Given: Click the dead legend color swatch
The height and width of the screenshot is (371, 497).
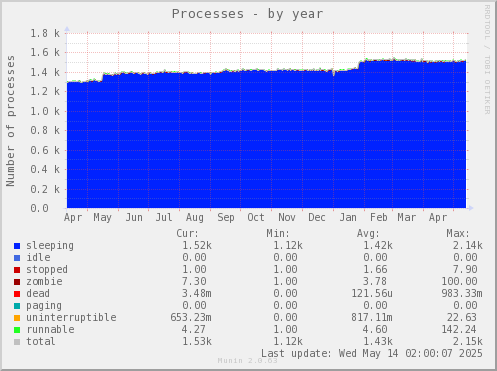Looking at the screenshot, I should (x=17, y=294).
